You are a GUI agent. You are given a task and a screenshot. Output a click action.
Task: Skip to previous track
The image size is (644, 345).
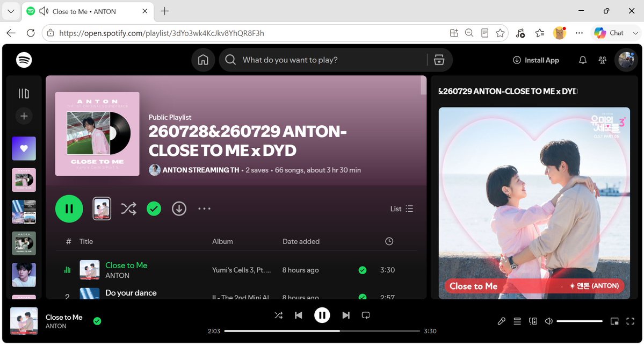(299, 315)
